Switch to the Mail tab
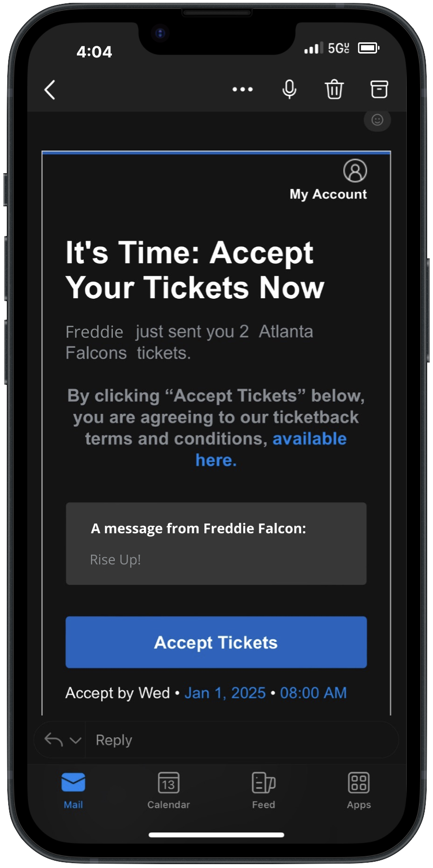Image resolution: width=433 pixels, height=868 pixels. (73, 790)
